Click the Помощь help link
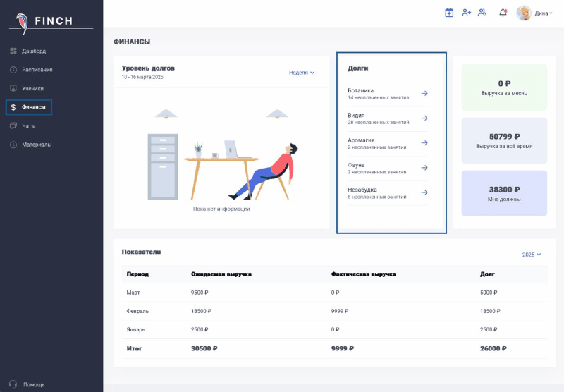This screenshot has width=564, height=392. [33, 384]
